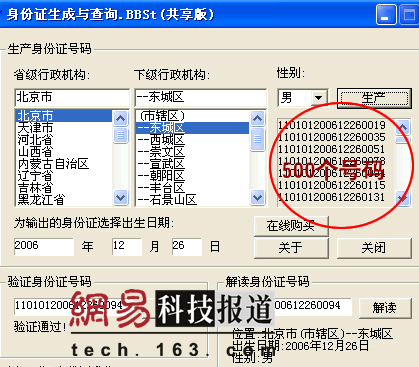Generated numbers list scroll down arrow
The image size is (419, 367).
pyautogui.click(x=403, y=198)
